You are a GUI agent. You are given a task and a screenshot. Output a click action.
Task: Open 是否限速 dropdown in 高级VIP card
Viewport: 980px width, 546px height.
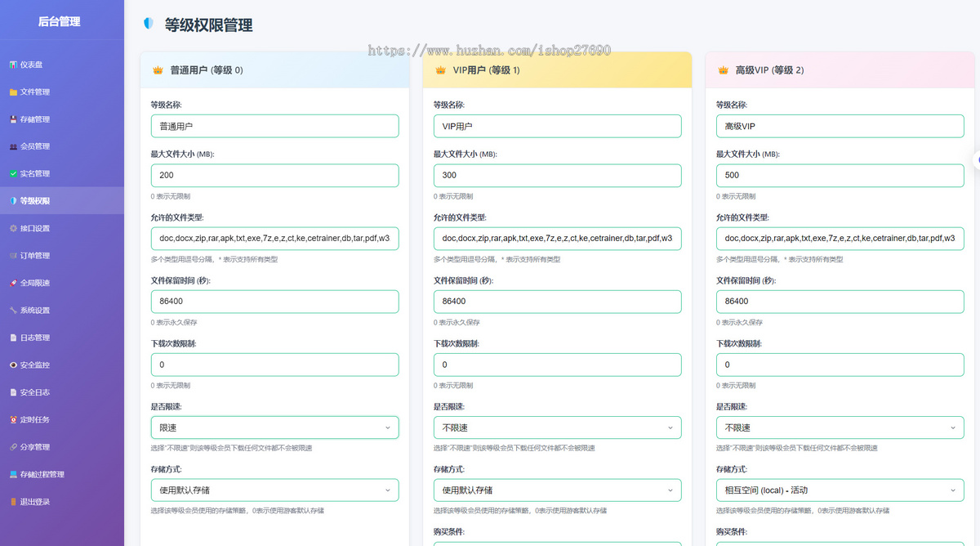(x=840, y=427)
